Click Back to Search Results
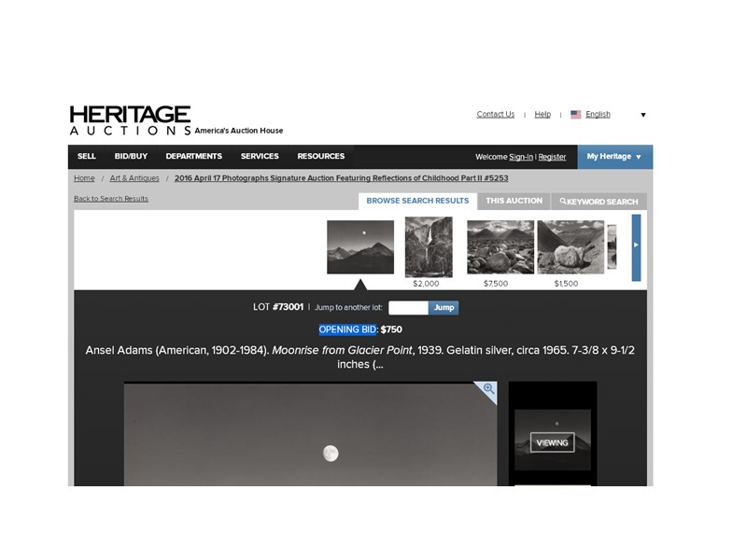 tap(111, 199)
